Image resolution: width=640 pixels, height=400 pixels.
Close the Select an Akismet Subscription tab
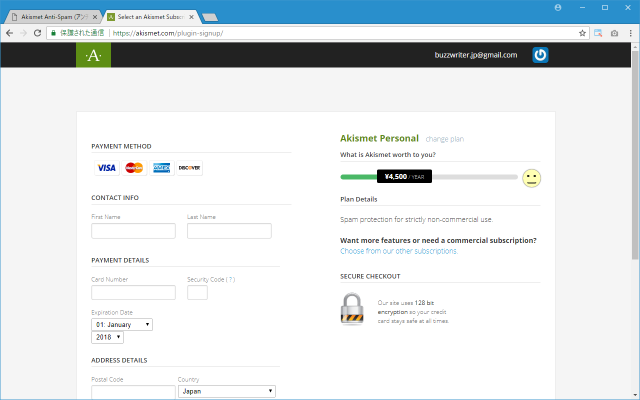[191, 17]
